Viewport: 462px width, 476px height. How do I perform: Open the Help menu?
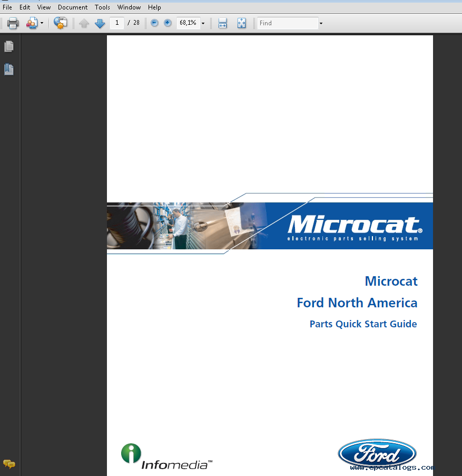[x=154, y=7]
